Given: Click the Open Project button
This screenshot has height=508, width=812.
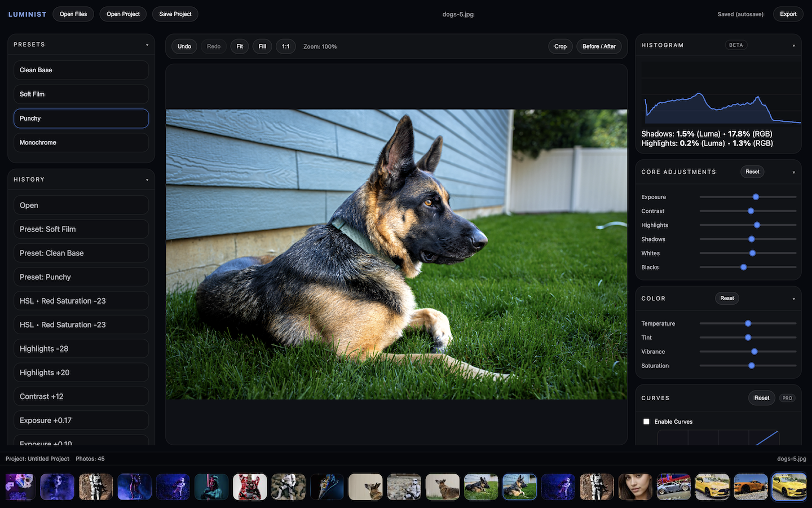Looking at the screenshot, I should click(x=123, y=14).
